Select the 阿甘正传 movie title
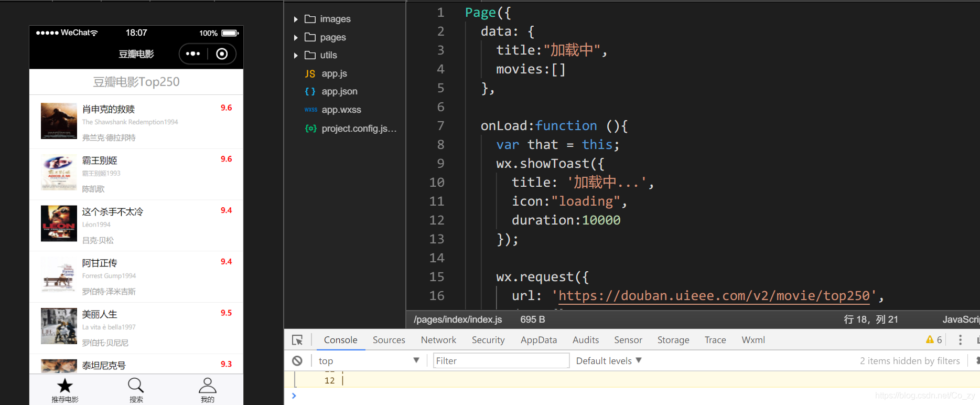The height and width of the screenshot is (405, 980). tap(100, 263)
